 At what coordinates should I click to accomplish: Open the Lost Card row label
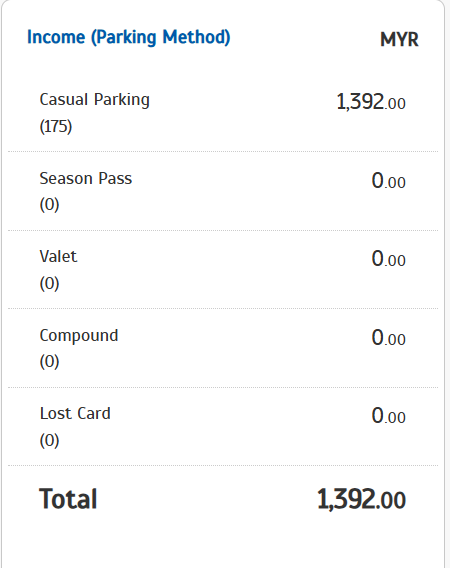pyautogui.click(x=75, y=413)
